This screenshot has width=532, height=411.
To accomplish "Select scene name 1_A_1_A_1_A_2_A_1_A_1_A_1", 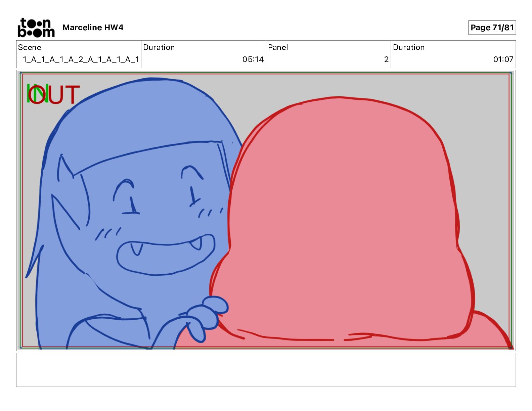I will click(x=81, y=59).
